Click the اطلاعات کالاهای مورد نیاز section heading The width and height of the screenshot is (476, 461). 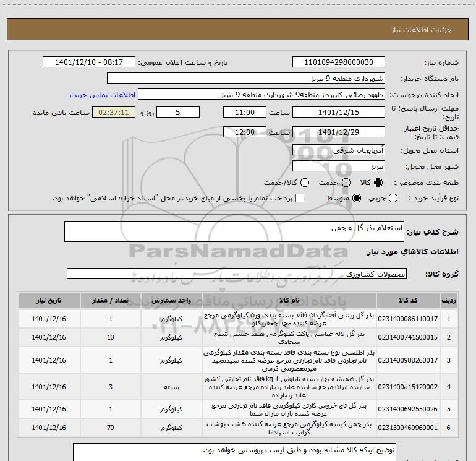tap(413, 252)
